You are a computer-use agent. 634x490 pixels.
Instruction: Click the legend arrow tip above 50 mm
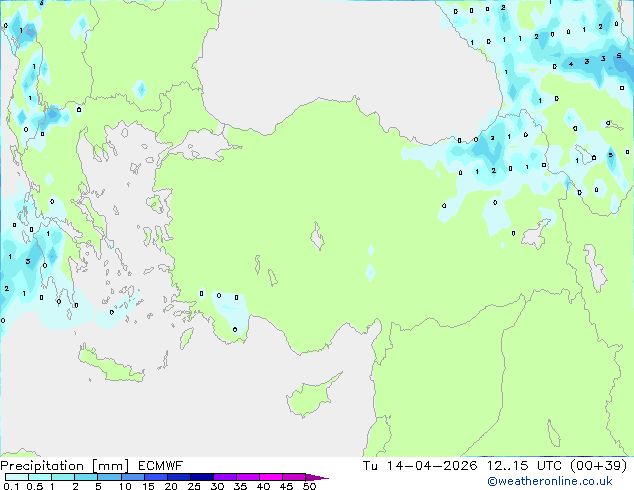[x=317, y=477]
